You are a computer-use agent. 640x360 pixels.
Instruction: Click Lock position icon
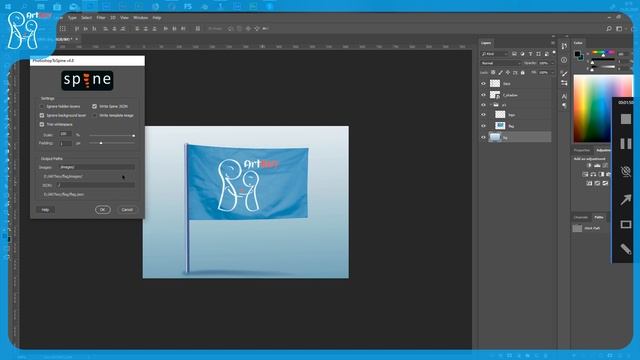tap(508, 73)
